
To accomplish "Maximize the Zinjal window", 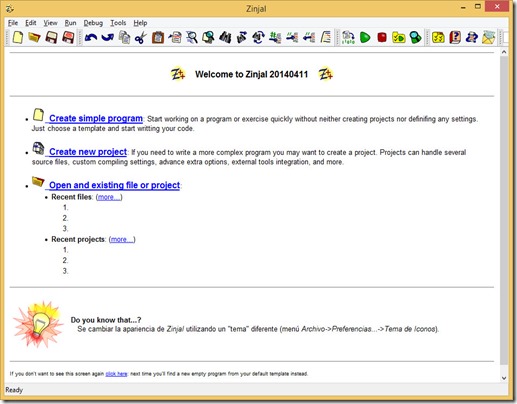I will click(x=478, y=7).
